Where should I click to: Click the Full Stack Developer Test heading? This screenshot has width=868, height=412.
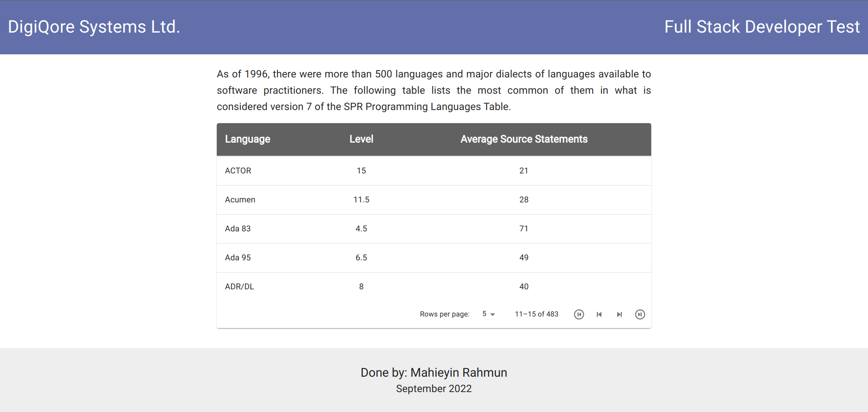click(x=762, y=27)
